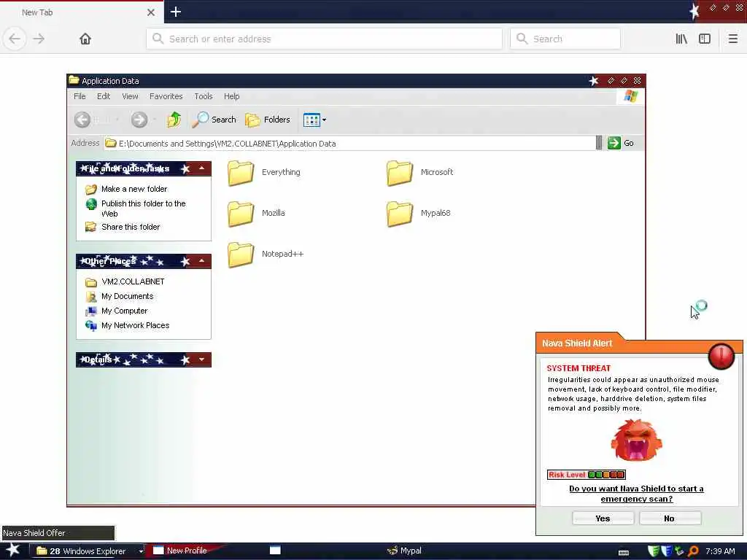Click the orange magnifier tray icon
Image resolution: width=747 pixels, height=560 pixels.
tap(693, 551)
